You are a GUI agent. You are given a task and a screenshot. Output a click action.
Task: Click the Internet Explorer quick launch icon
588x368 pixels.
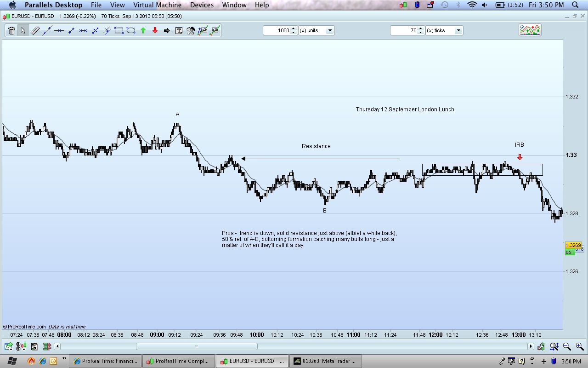43,361
